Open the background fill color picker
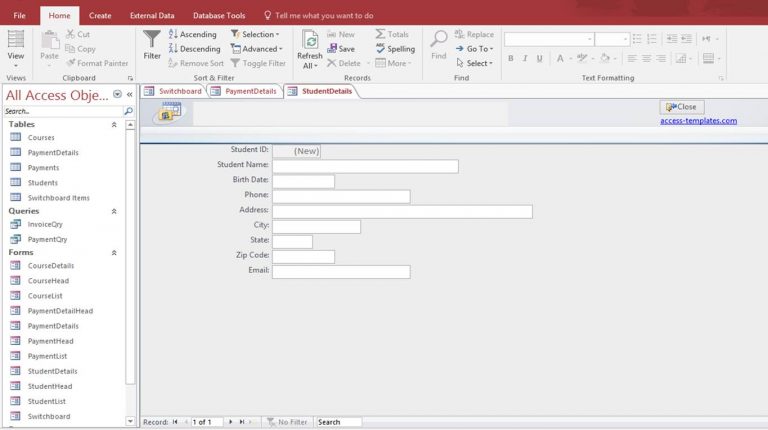Screen dimensions: 768x430 click(615, 59)
